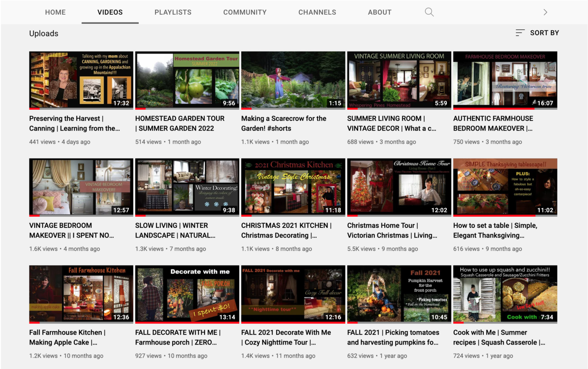Click the channel search magnifier icon

click(x=429, y=12)
